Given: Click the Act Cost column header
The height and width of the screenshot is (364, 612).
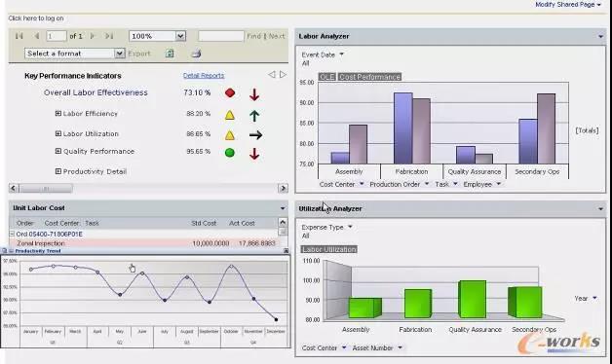Looking at the screenshot, I should [x=242, y=223].
